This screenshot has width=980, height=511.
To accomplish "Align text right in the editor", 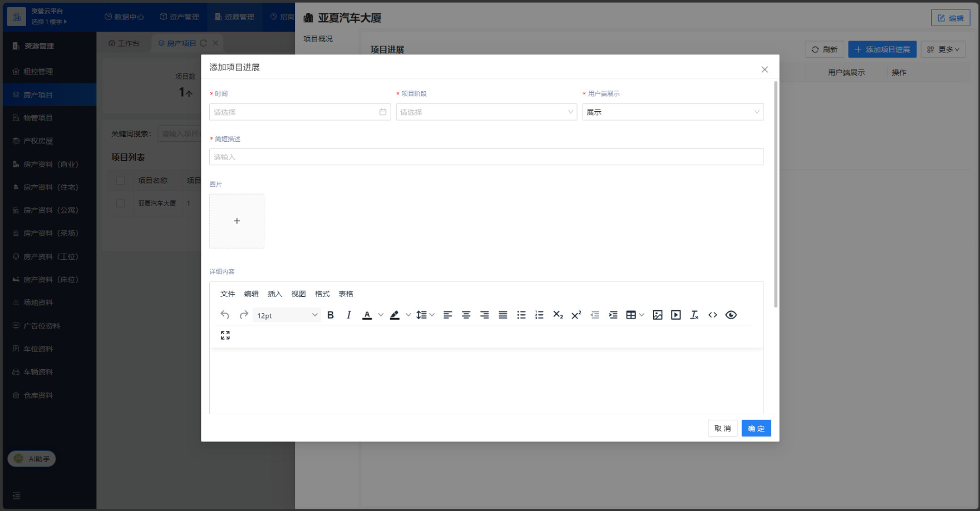I will coord(485,315).
